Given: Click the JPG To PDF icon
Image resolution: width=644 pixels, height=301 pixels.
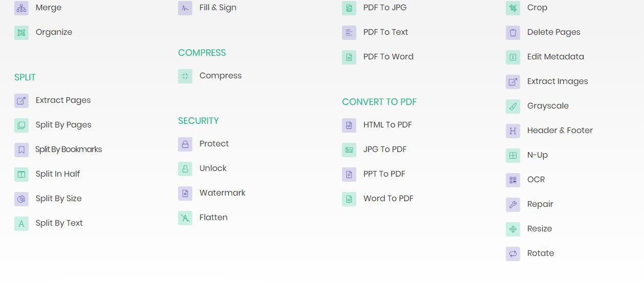Looking at the screenshot, I should coord(349,150).
